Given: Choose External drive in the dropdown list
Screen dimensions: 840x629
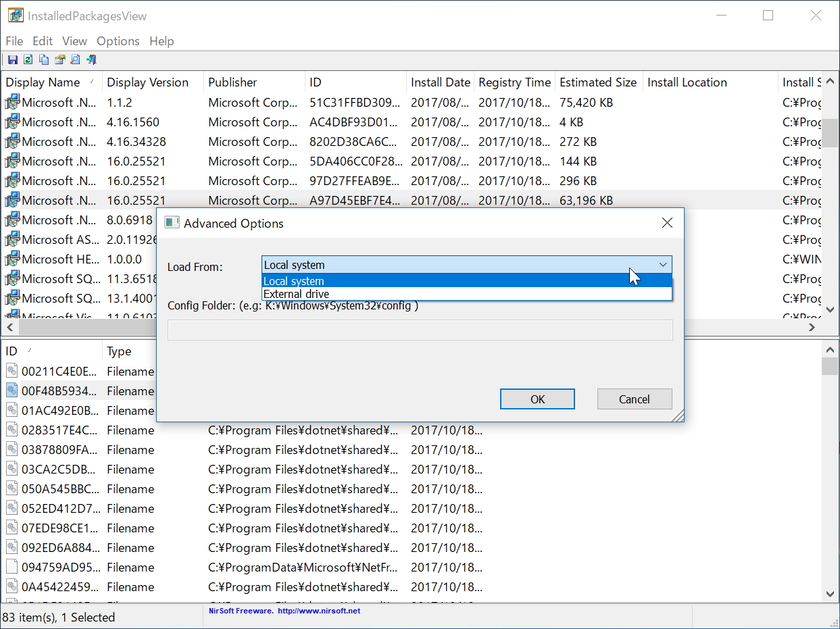Looking at the screenshot, I should (x=467, y=294).
